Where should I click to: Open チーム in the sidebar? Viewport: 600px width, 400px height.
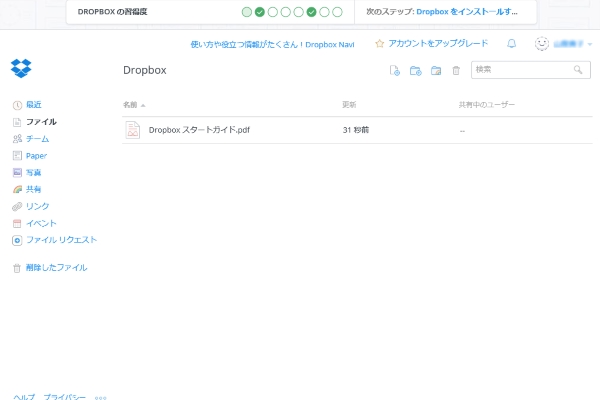pyautogui.click(x=38, y=139)
